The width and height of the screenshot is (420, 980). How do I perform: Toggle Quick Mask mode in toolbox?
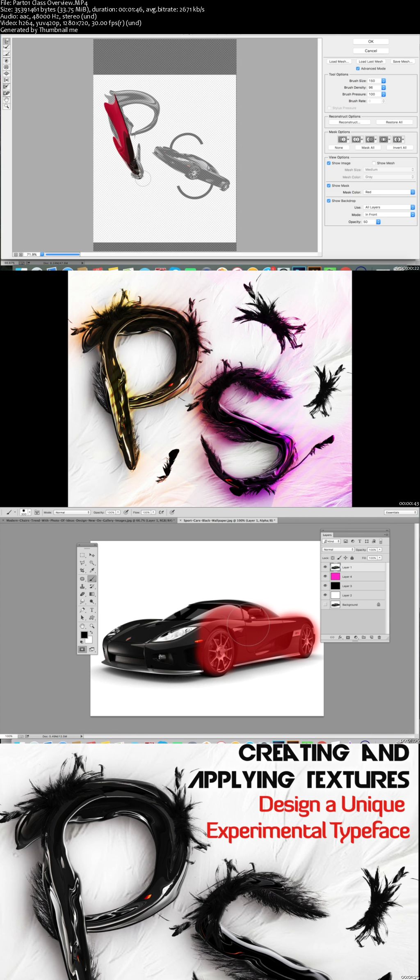click(x=82, y=650)
